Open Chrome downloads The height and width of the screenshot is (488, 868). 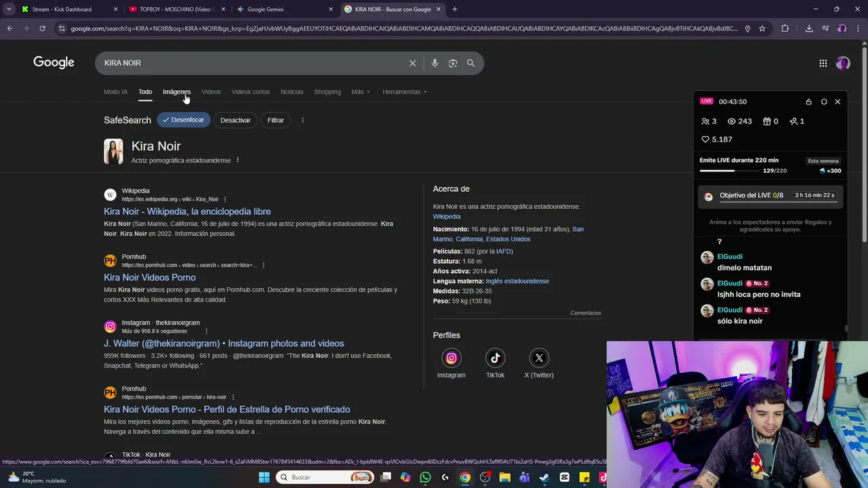pos(809,28)
